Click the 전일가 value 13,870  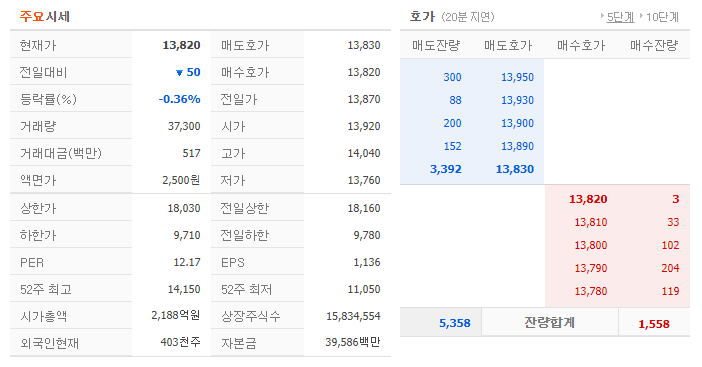click(364, 99)
